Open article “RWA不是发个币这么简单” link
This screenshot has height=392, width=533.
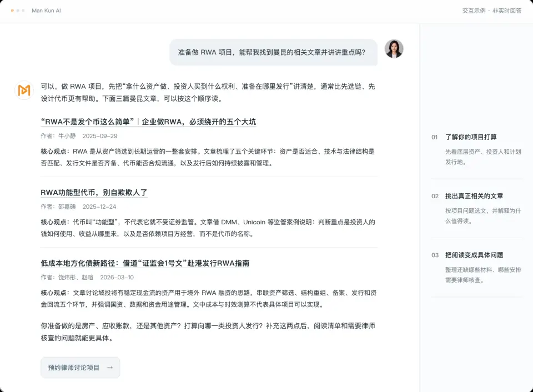(x=148, y=122)
